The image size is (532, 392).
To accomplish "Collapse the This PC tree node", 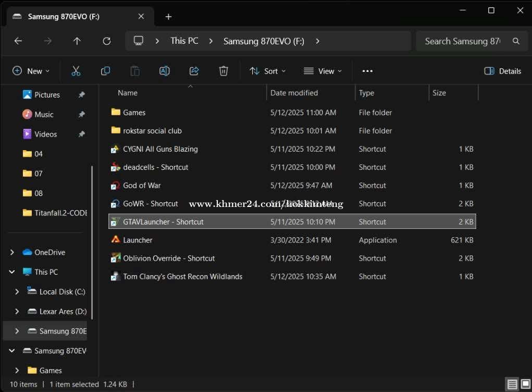I will coord(12,272).
